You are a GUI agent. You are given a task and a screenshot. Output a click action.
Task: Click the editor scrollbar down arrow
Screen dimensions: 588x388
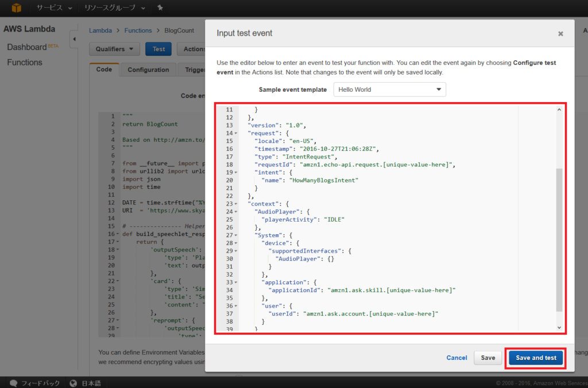click(559, 327)
